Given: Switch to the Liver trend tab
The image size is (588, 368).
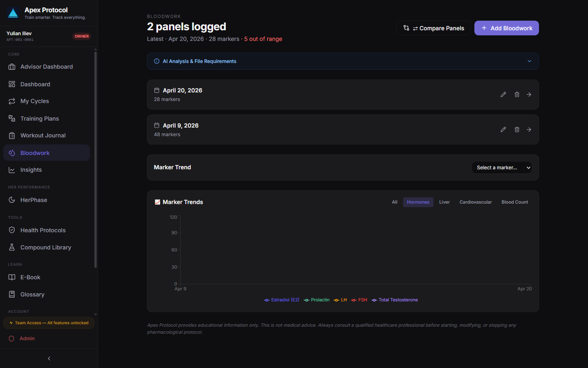Looking at the screenshot, I should 444,202.
